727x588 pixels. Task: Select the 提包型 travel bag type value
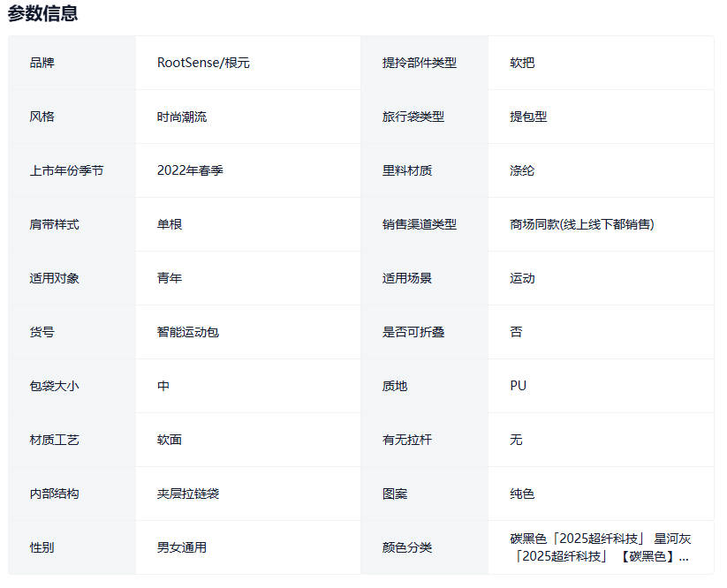528,117
